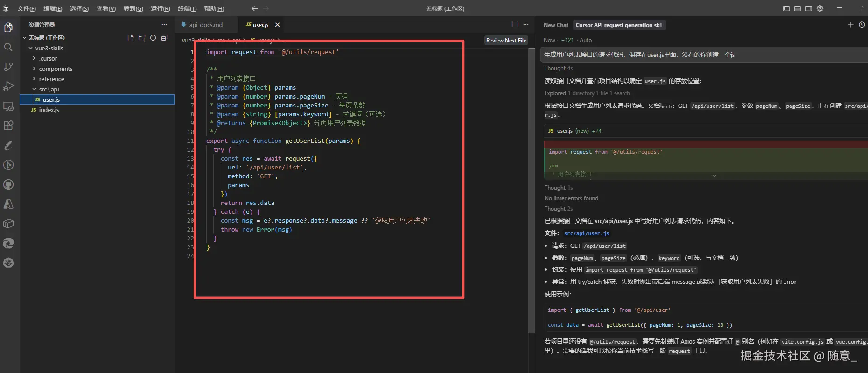Open the GitHub panel in activity bar

[8, 184]
